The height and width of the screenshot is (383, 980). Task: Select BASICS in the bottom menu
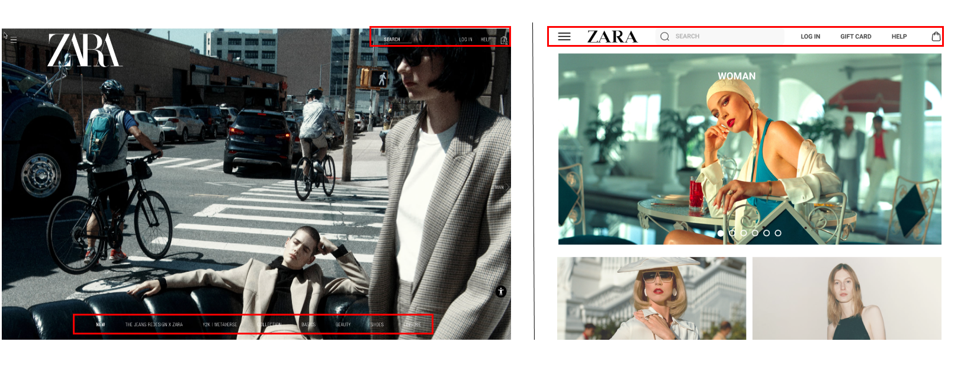(309, 324)
